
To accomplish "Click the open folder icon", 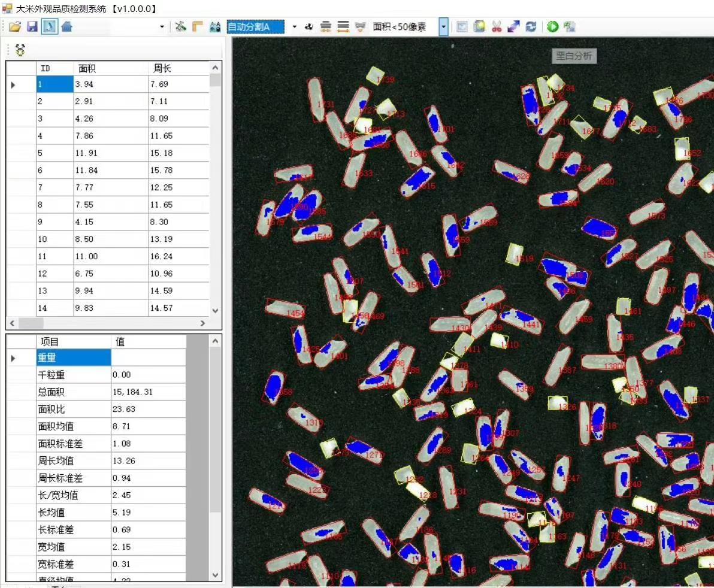I will (x=15, y=27).
